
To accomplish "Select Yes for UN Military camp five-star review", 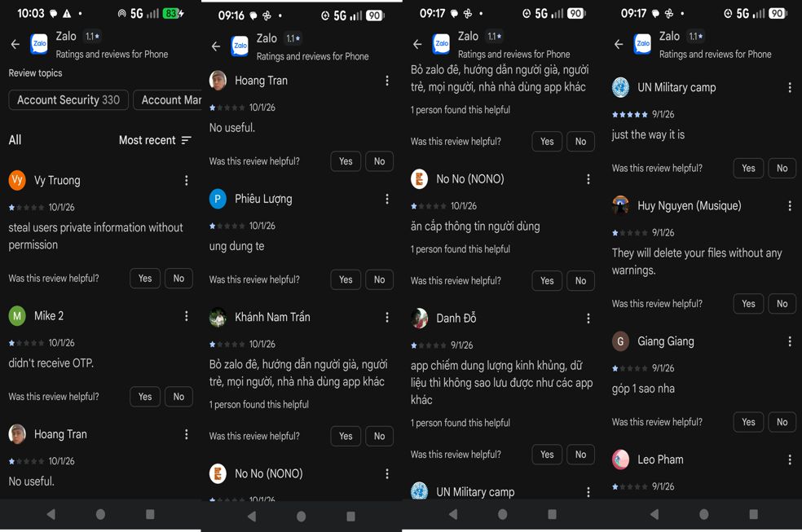I will (x=748, y=168).
